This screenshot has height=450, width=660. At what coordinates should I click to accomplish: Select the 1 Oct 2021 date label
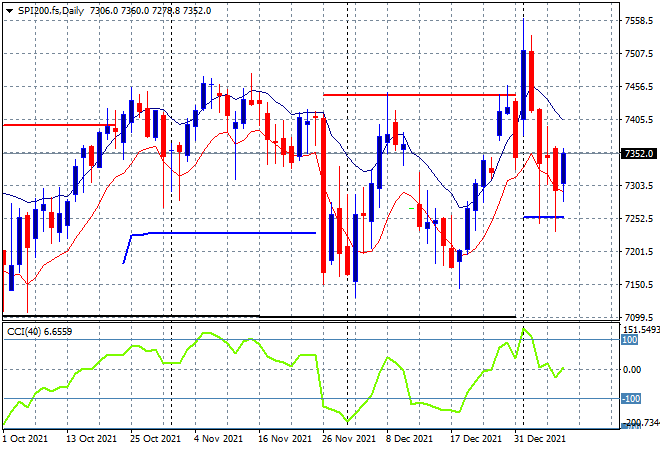25,439
